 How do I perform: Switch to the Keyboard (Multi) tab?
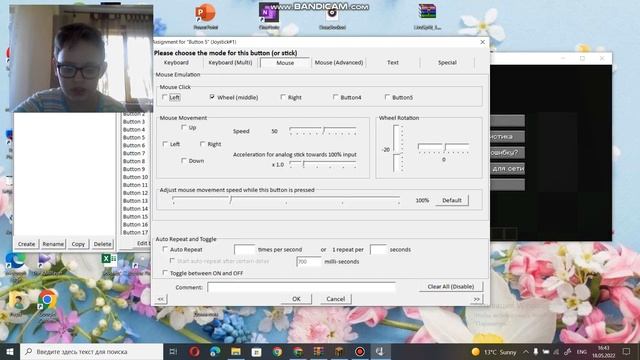[230, 62]
